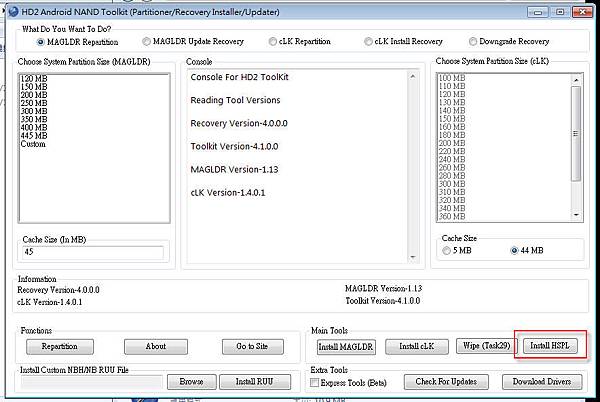Click 'MAGLDR Version-1.13' console line
The width and height of the screenshot is (600, 402).
click(x=234, y=169)
